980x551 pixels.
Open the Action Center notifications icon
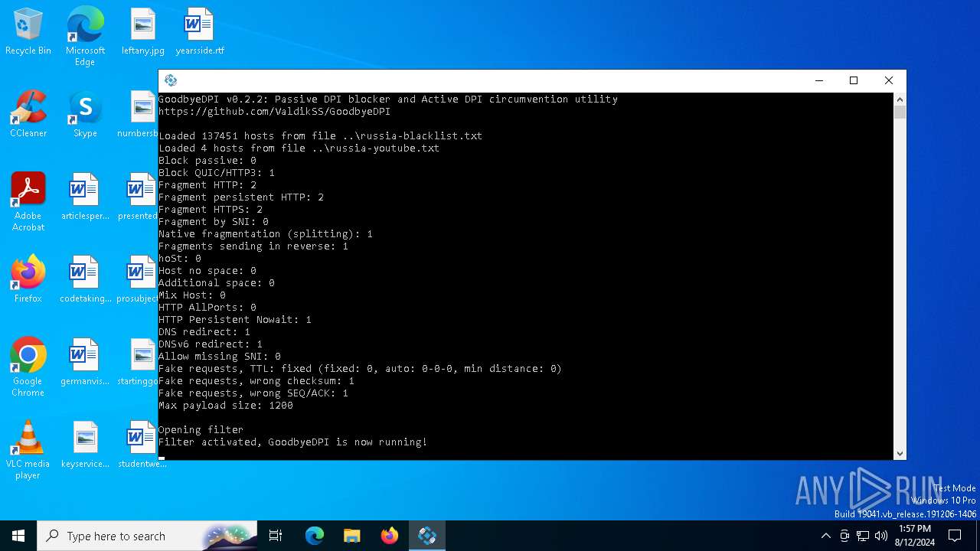pos(955,536)
